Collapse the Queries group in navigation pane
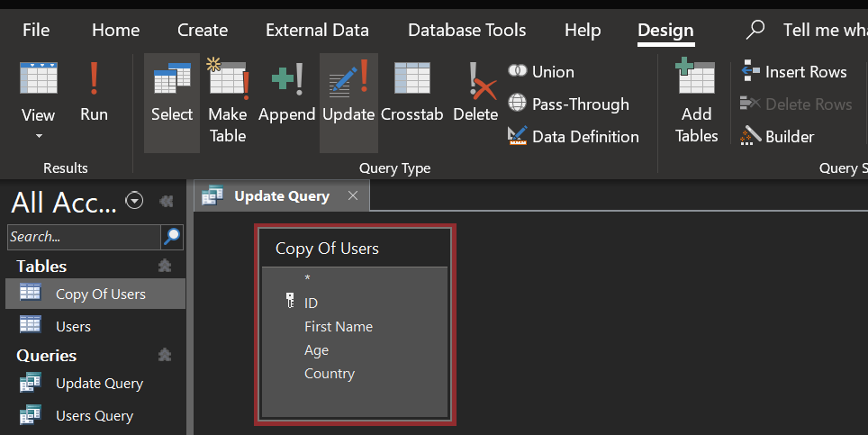 point(164,355)
